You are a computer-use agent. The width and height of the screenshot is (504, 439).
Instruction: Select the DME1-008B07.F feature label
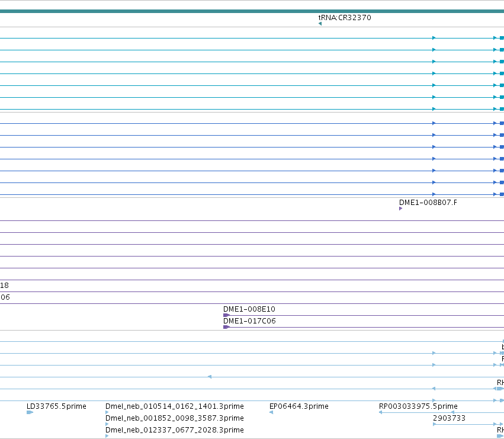pos(428,203)
